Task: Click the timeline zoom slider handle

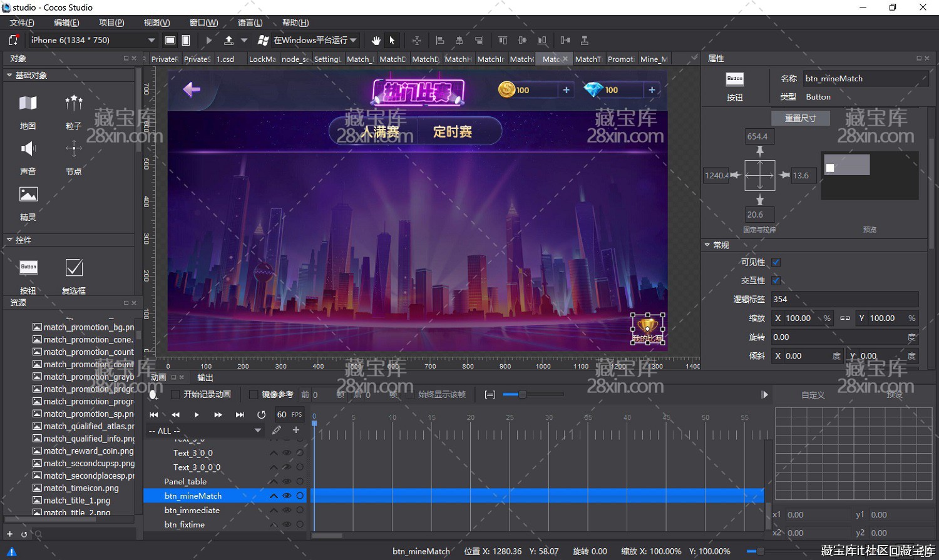Action: (x=522, y=394)
